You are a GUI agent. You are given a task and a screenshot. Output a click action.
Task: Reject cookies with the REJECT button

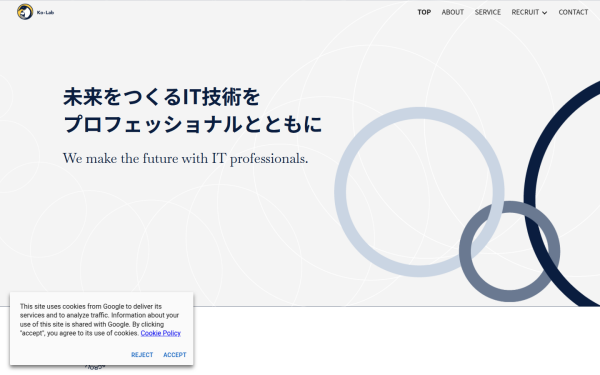pyautogui.click(x=142, y=355)
